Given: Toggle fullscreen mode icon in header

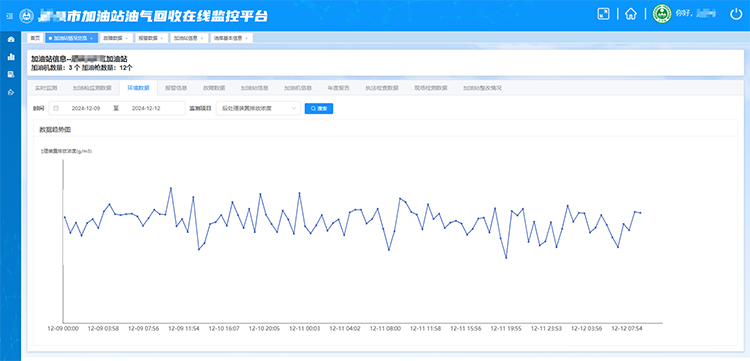Looking at the screenshot, I should [x=604, y=14].
